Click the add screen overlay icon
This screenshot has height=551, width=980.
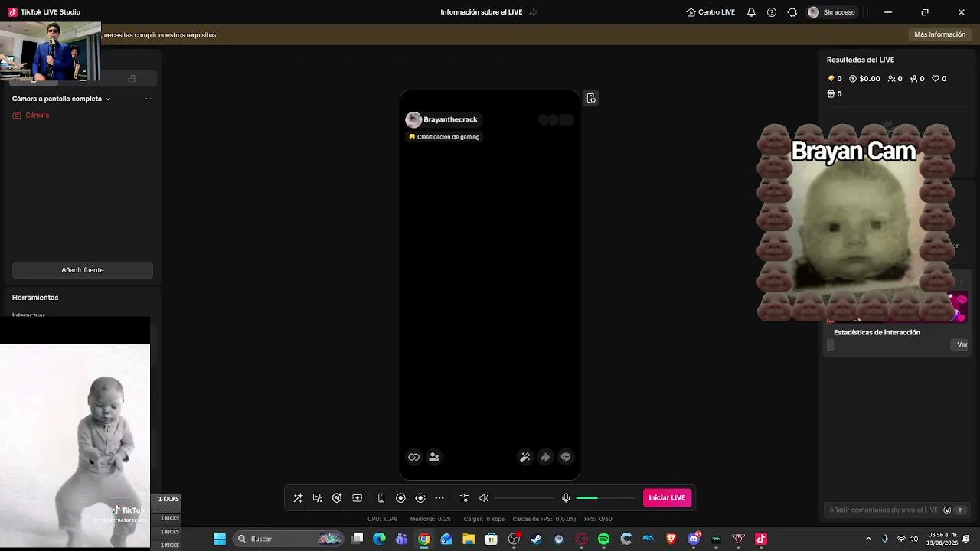357,498
